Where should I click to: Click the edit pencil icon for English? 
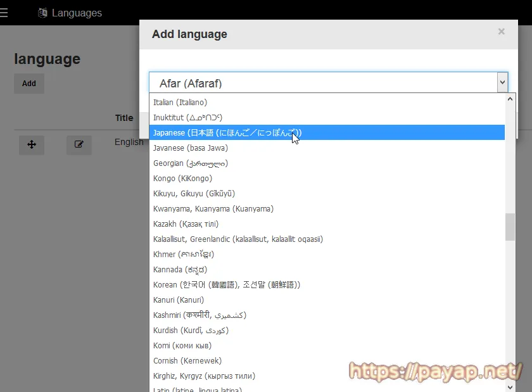[79, 144]
